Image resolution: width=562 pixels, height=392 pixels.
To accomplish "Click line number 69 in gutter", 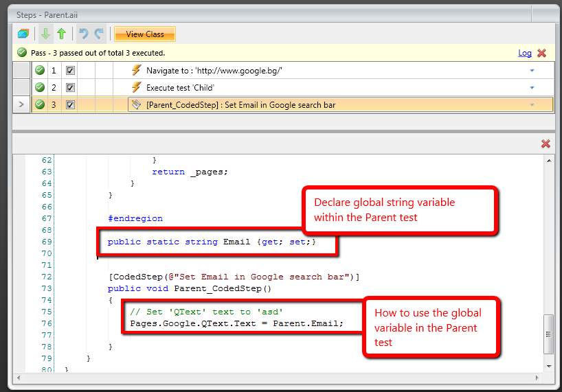I will pos(47,242).
